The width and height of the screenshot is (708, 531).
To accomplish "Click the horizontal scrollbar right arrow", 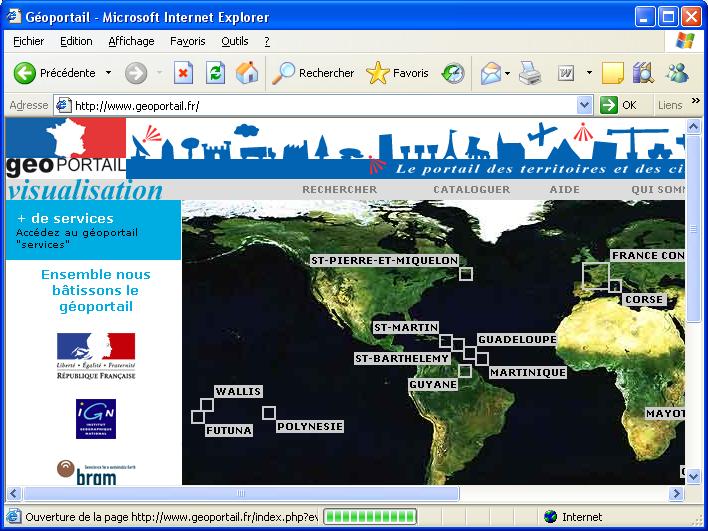I will click(x=676, y=494).
